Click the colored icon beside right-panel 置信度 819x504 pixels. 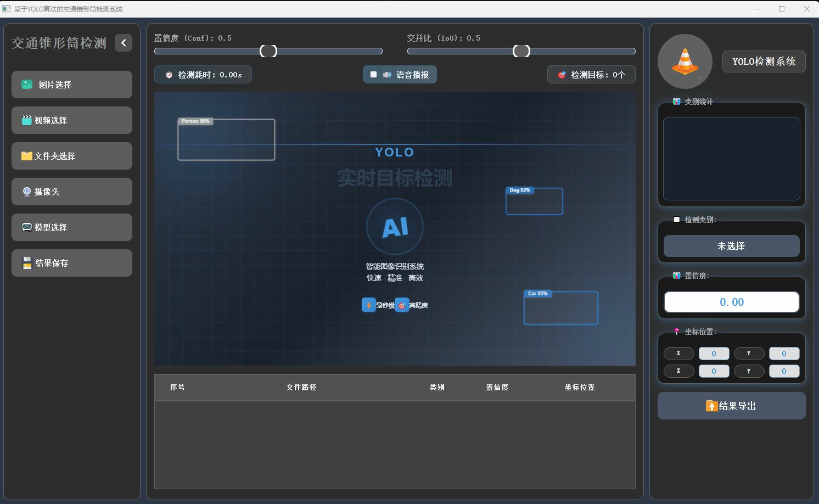coord(676,276)
